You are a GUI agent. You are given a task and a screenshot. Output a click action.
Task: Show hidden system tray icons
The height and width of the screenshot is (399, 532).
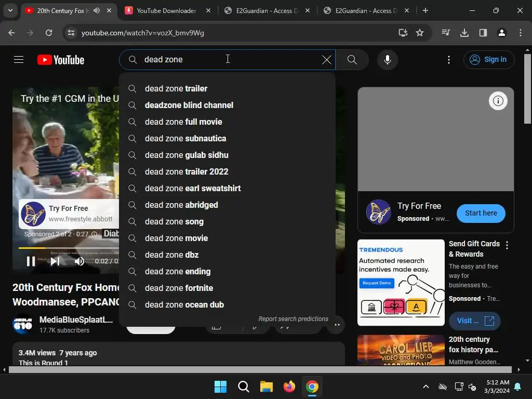pos(426,387)
